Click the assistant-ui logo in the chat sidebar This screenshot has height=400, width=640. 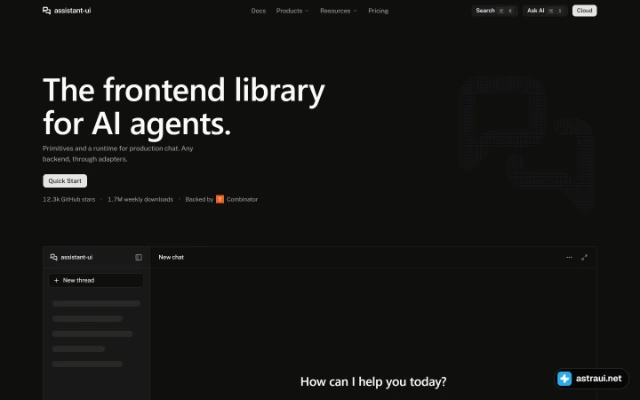[71, 257]
